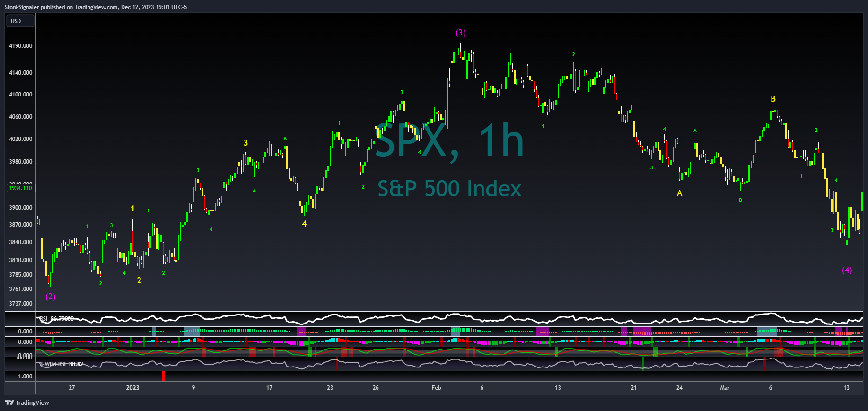Select the large yellow 3 wave label
The height and width of the screenshot is (411, 868).
point(245,143)
